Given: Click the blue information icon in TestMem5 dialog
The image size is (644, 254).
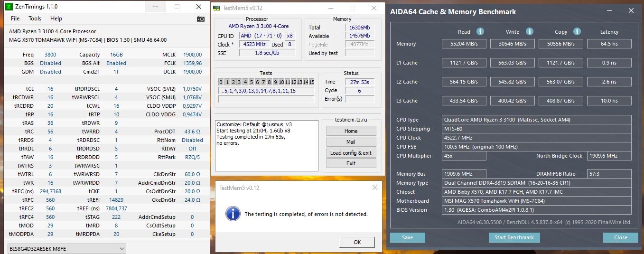Looking at the screenshot, I should pyautogui.click(x=233, y=214).
